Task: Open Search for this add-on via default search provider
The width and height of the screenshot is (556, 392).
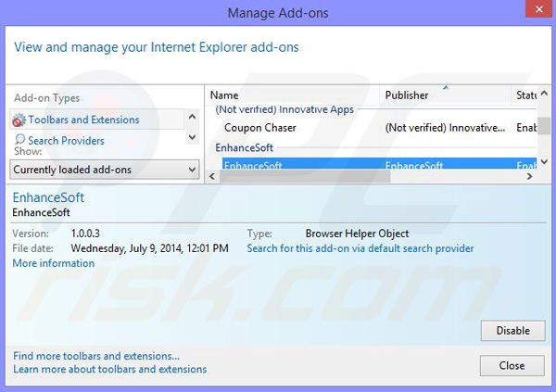Action: point(360,248)
